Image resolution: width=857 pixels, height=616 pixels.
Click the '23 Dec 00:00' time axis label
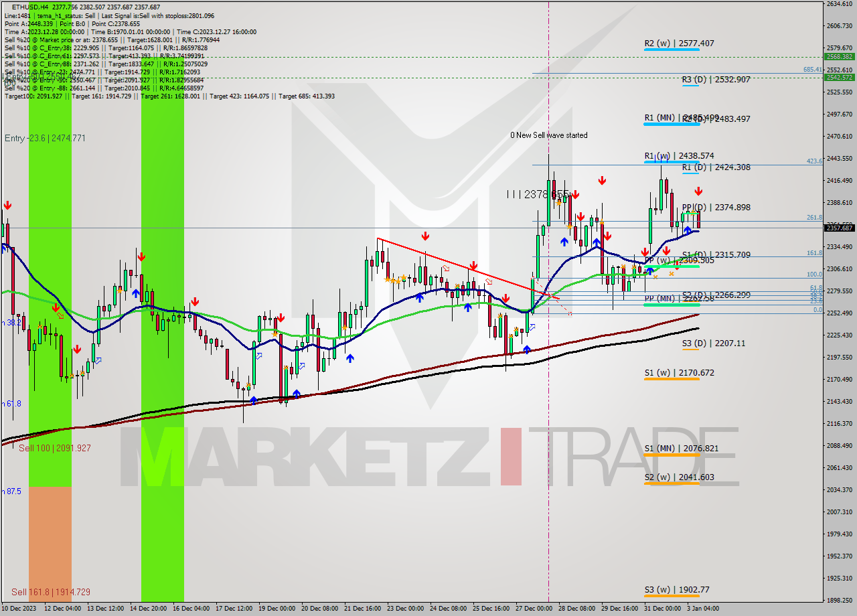point(405,609)
